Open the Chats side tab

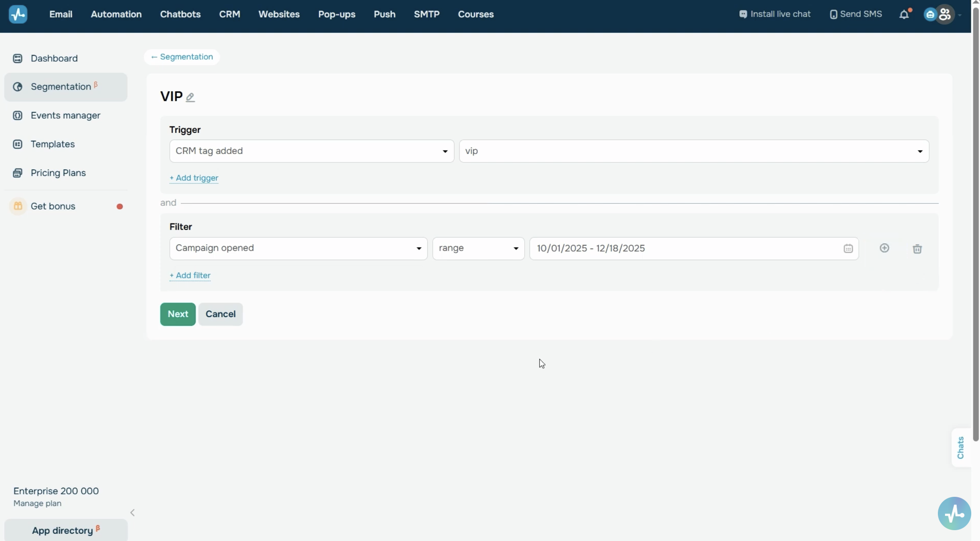point(960,448)
